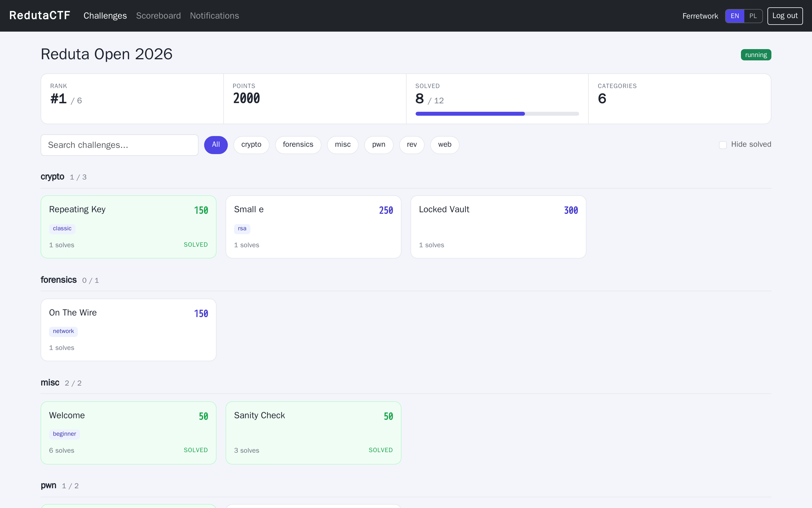Filter challenges by forensics category

(298, 145)
